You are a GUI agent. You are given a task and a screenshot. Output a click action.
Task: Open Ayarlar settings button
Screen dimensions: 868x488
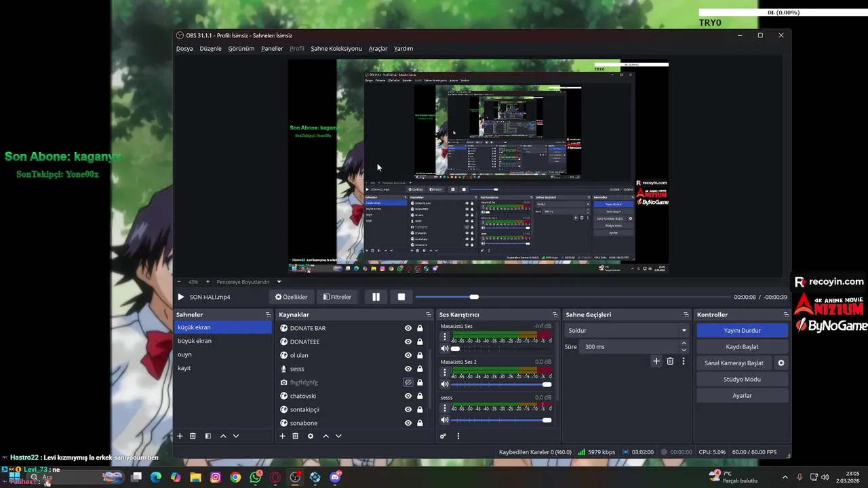(x=742, y=395)
